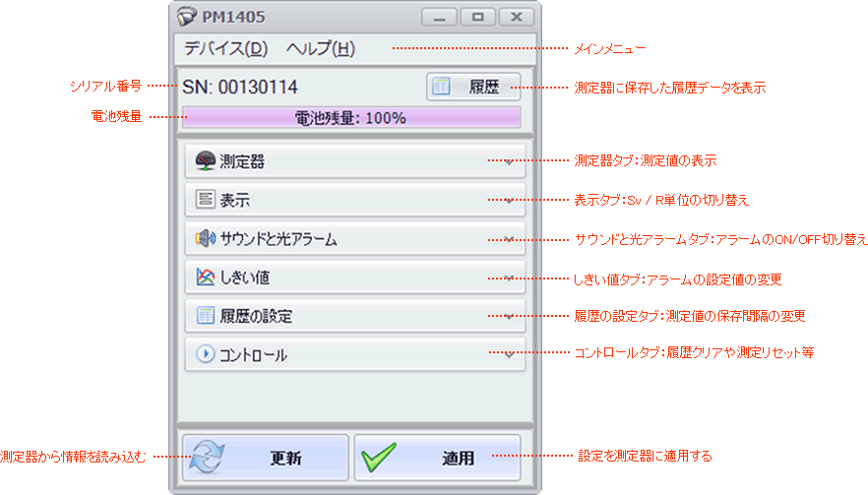Viewport: 868px width, 495px height.
Task: Click the circular arrows refresh icon
Action: coord(207,458)
